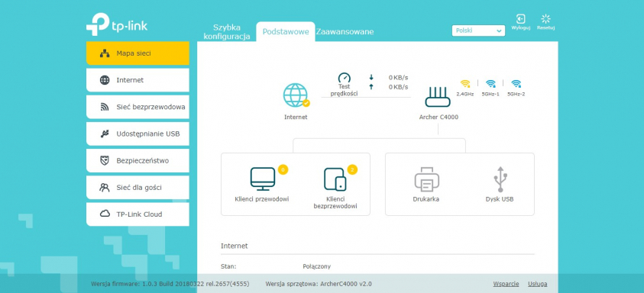This screenshot has width=644, height=293.
Task: Open Bezpieczeństwo menu item
Action: coord(138,160)
